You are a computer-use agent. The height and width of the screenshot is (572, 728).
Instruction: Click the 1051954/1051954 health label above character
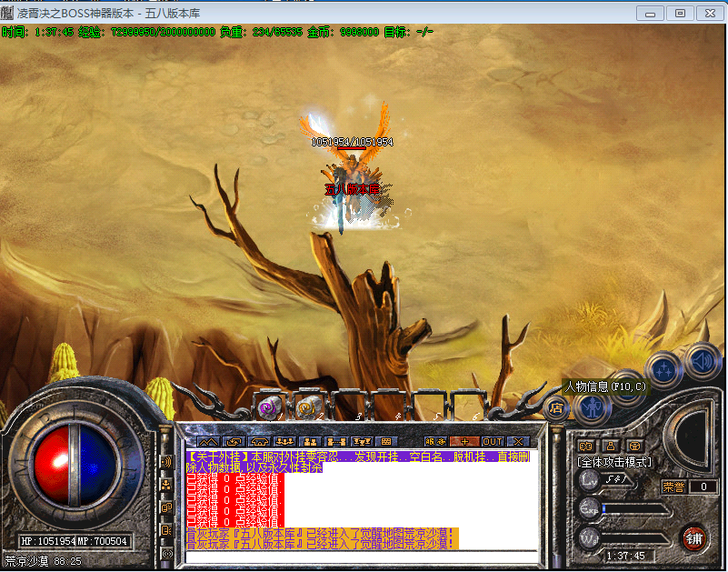[x=352, y=142]
